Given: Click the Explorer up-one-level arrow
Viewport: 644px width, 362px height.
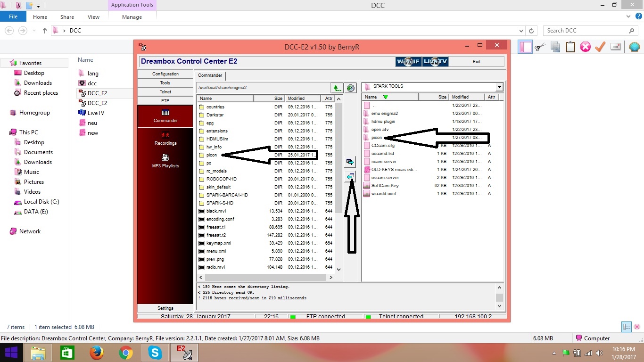Looking at the screenshot, I should click(x=45, y=31).
